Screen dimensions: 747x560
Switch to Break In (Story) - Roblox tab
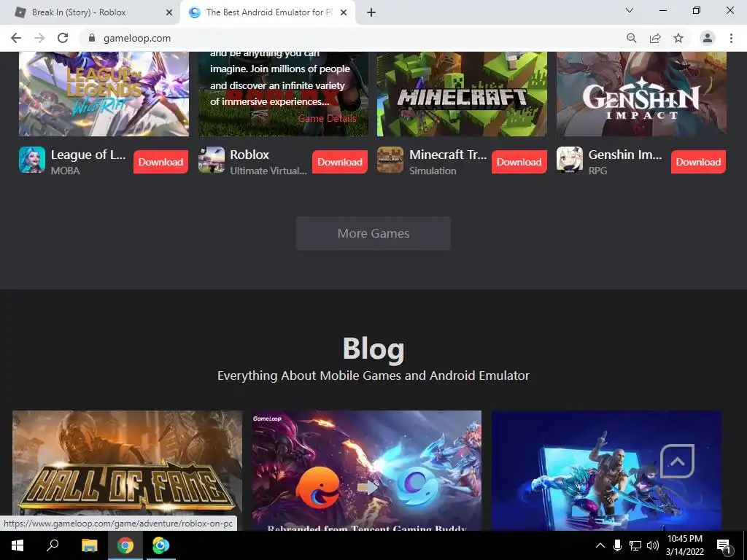click(79, 12)
